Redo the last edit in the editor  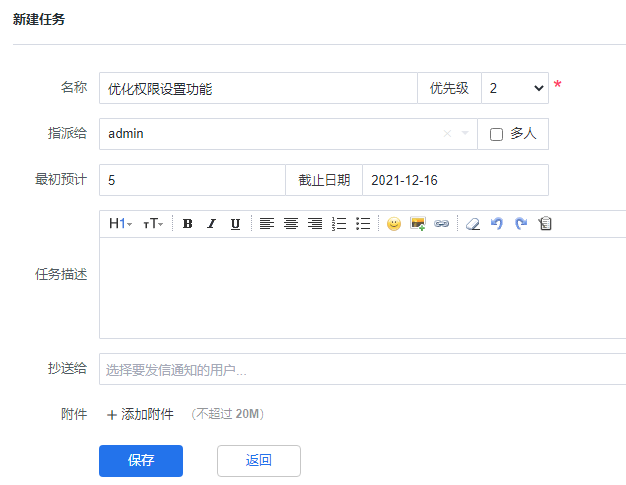(x=520, y=224)
